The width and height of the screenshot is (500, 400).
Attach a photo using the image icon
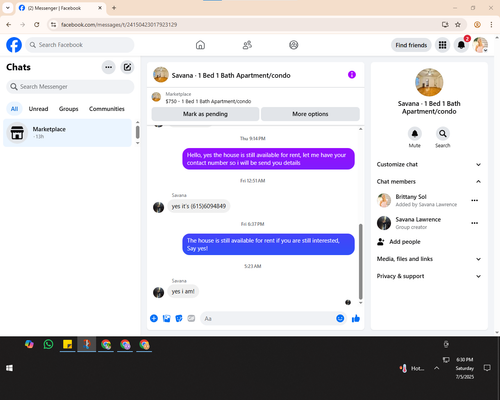click(166, 318)
